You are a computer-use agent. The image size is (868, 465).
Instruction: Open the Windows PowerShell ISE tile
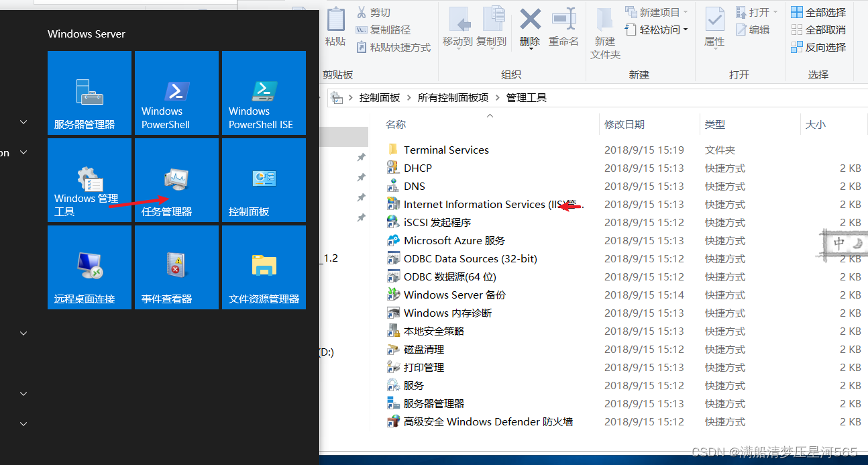264,93
